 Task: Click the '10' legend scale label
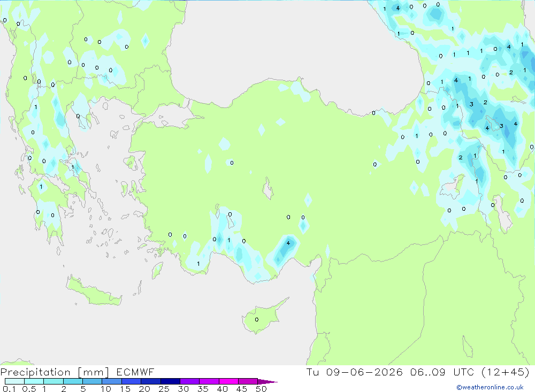point(105,389)
